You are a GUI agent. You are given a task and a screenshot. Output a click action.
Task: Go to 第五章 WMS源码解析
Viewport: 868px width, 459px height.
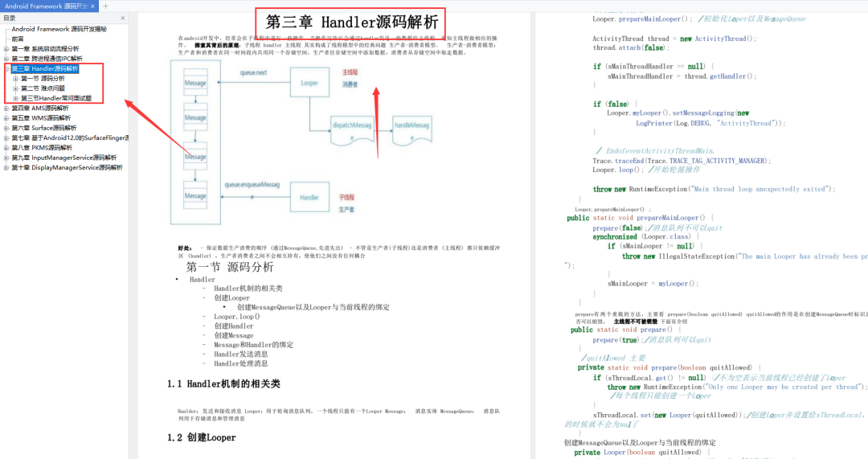point(42,118)
